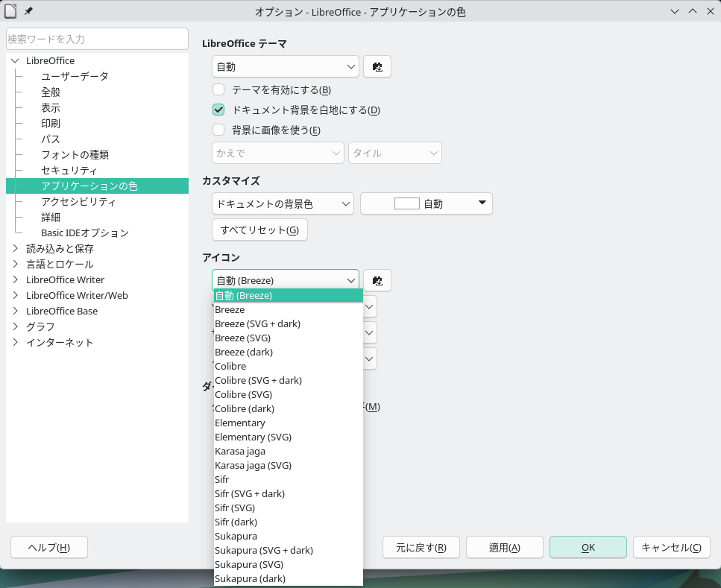Click the document icon in the title bar
The width and height of the screenshot is (721, 588).
[10, 12]
